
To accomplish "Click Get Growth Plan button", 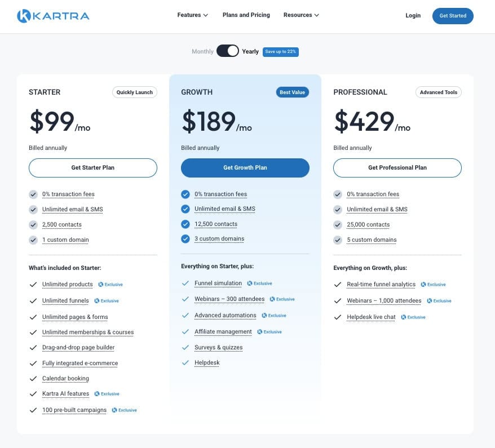I will coord(245,168).
